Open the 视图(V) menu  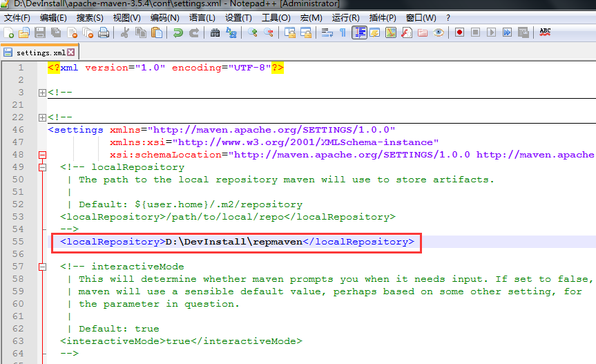126,18
